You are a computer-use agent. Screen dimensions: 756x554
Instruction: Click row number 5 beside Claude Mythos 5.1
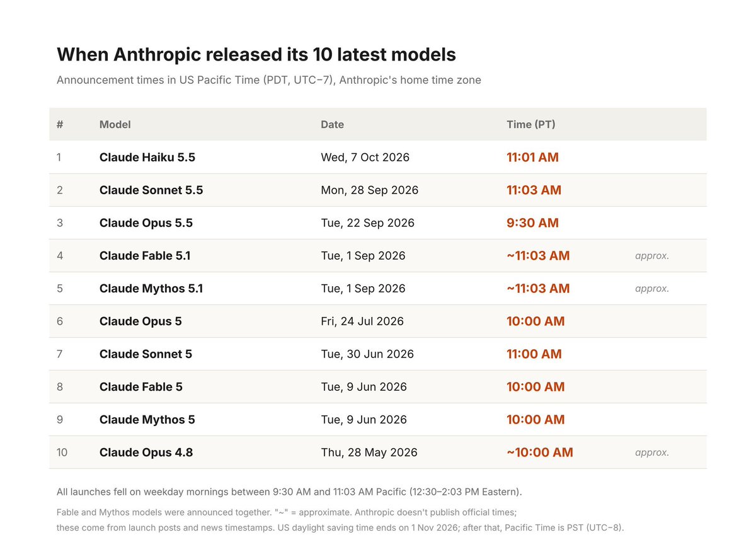tap(60, 288)
